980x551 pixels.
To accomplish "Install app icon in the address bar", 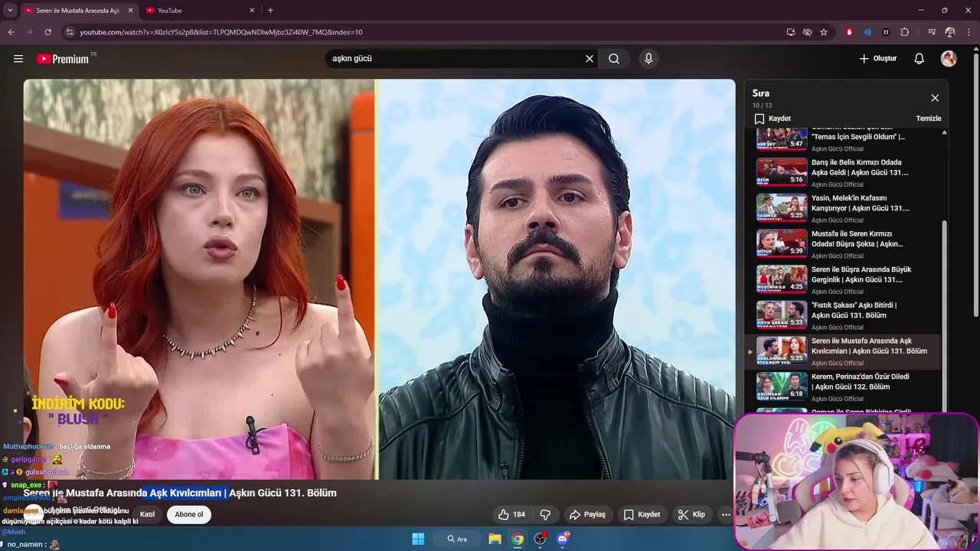I will pyautogui.click(x=791, y=32).
